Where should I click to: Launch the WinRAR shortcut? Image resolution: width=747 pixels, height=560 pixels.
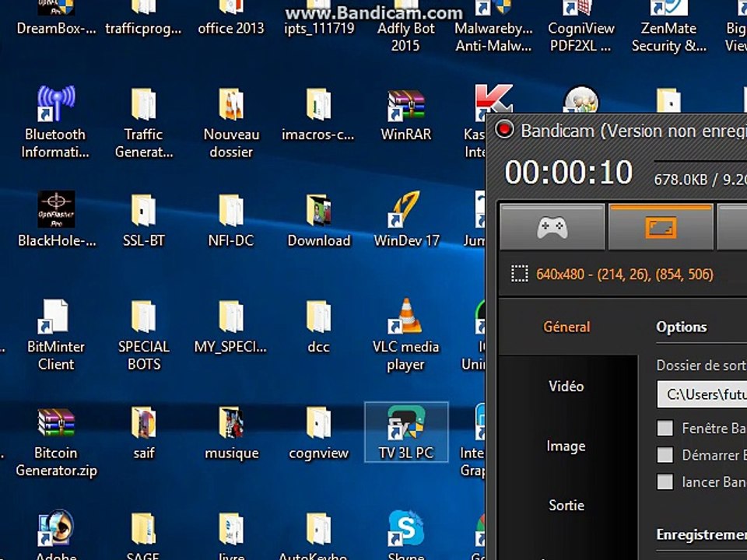(406, 114)
